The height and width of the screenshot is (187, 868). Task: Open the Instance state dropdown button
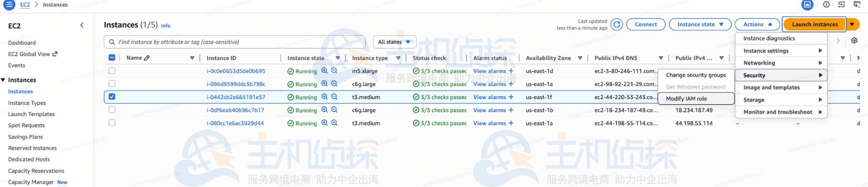click(x=700, y=24)
